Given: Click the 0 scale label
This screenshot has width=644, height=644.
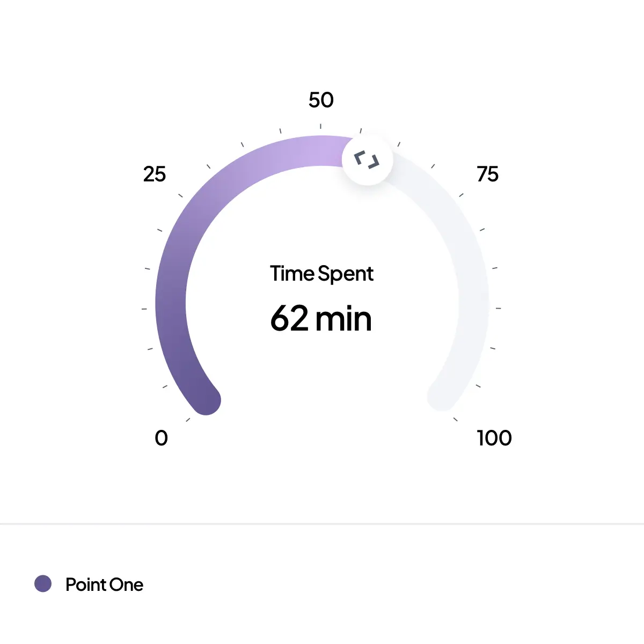Looking at the screenshot, I should [161, 438].
